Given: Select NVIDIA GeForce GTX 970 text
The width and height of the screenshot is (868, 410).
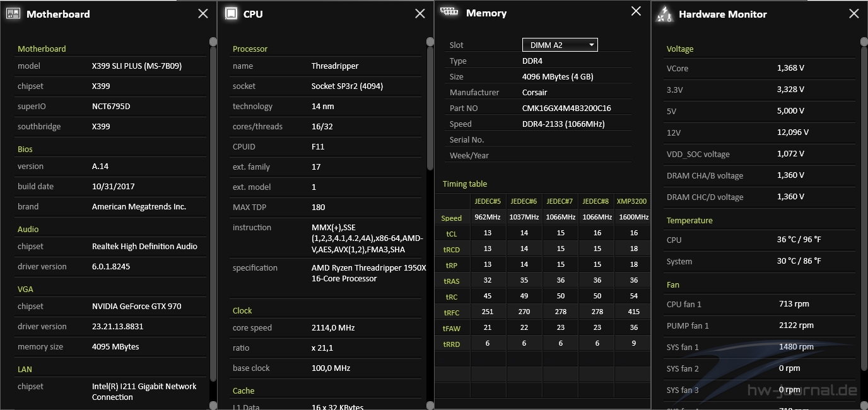Looking at the screenshot, I should (x=137, y=306).
